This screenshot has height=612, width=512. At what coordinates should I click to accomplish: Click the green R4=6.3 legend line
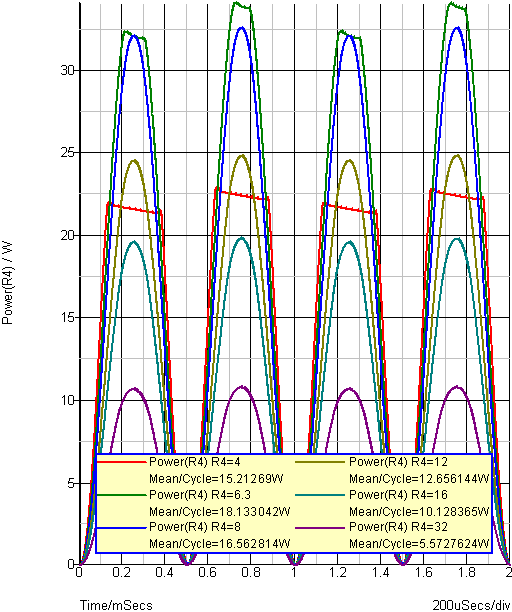coord(121,495)
